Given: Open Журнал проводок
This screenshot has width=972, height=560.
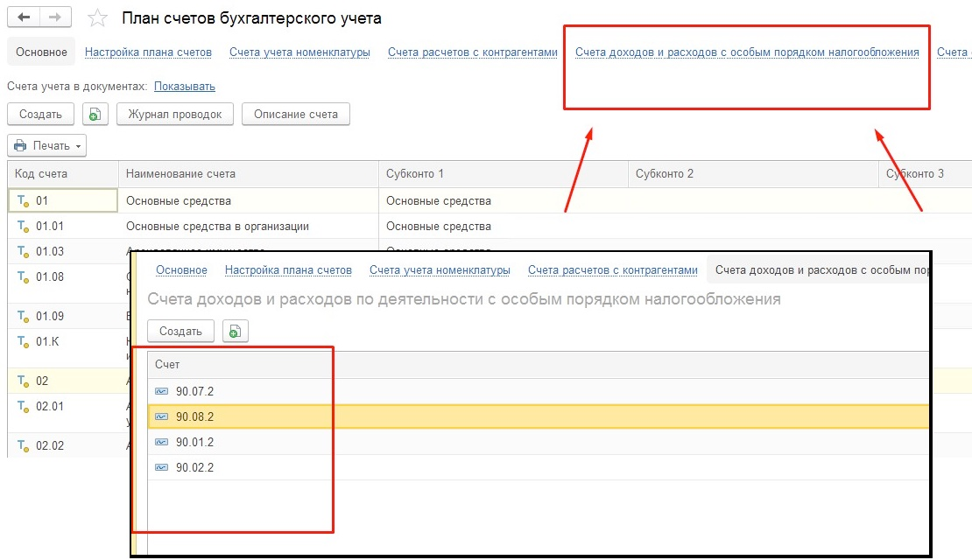Looking at the screenshot, I should [x=175, y=114].
